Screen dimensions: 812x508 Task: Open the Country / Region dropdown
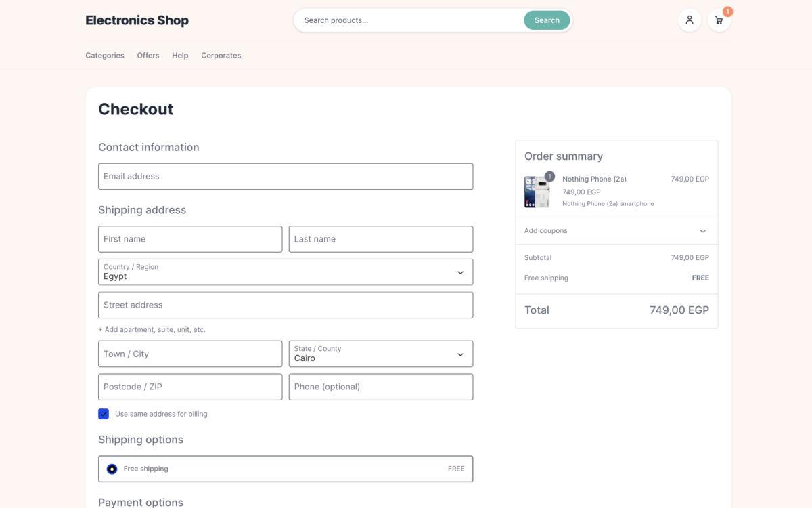pos(286,272)
